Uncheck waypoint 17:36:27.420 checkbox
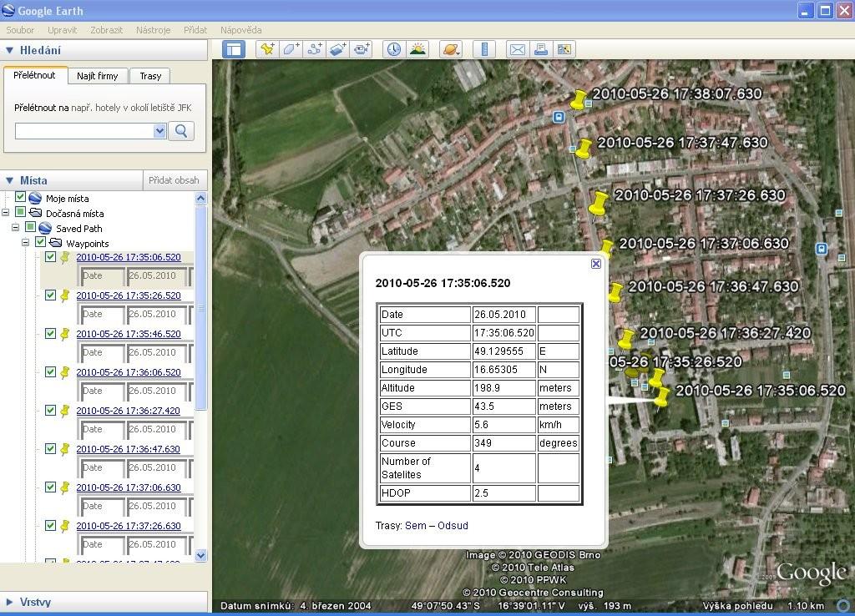 click(50, 410)
